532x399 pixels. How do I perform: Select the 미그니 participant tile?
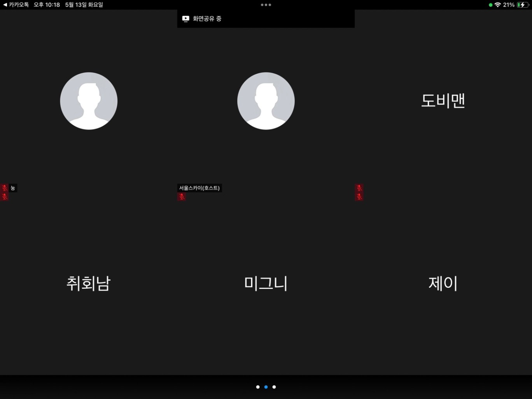[x=266, y=283]
